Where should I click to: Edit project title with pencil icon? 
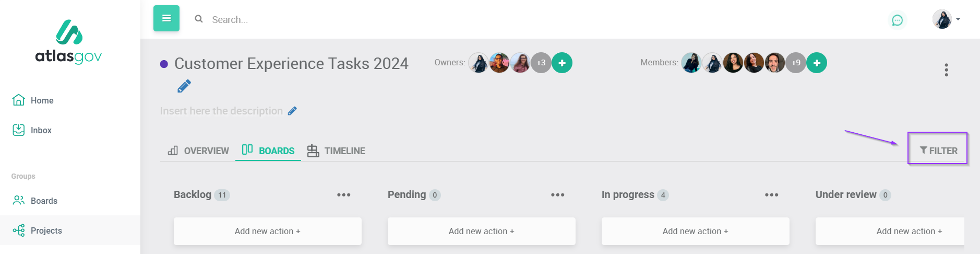[184, 86]
